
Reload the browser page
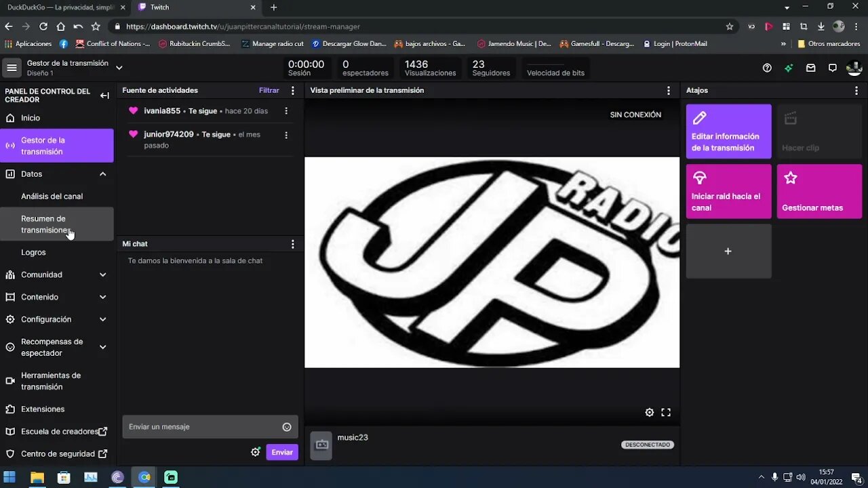coord(43,26)
